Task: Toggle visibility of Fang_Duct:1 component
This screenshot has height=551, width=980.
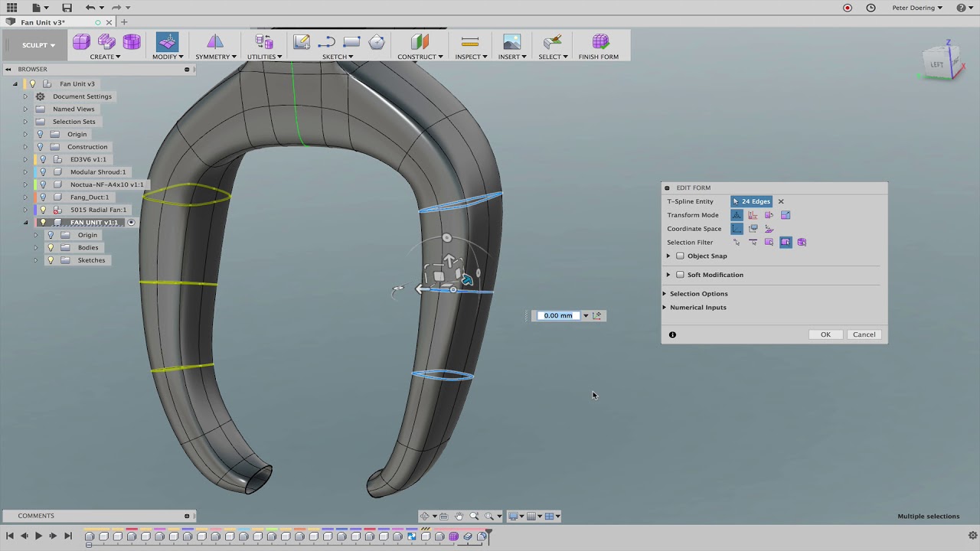Action: pos(43,197)
